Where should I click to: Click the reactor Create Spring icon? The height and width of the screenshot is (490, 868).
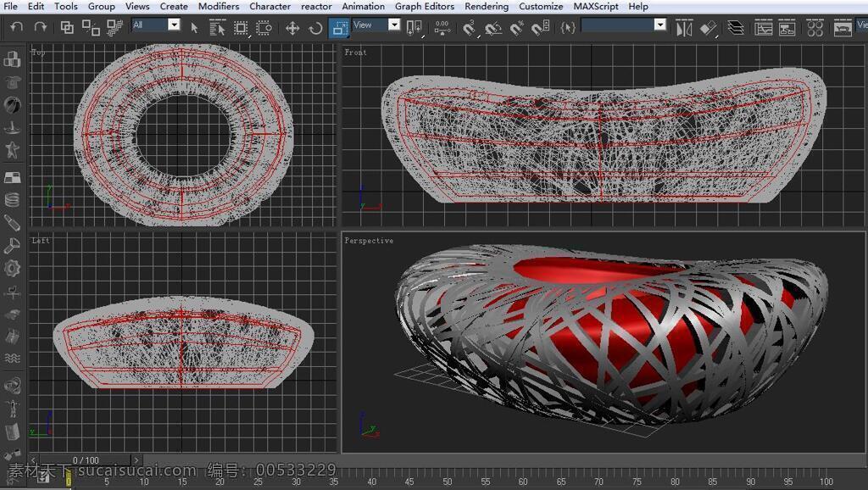12,199
